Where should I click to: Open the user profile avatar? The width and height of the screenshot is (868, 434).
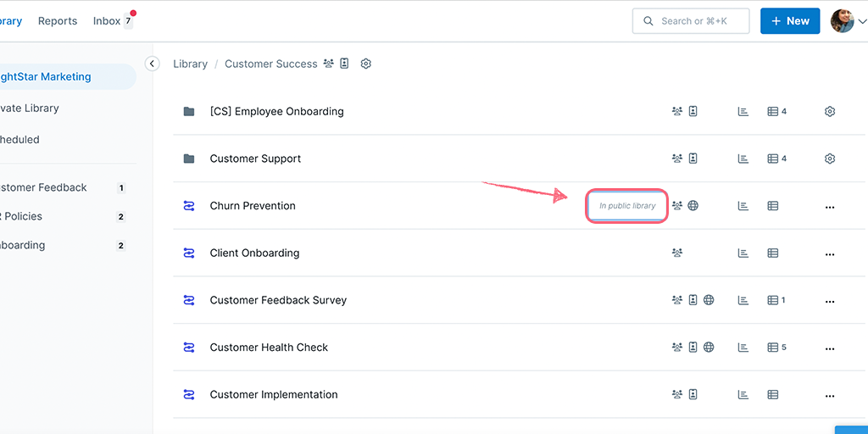click(843, 21)
